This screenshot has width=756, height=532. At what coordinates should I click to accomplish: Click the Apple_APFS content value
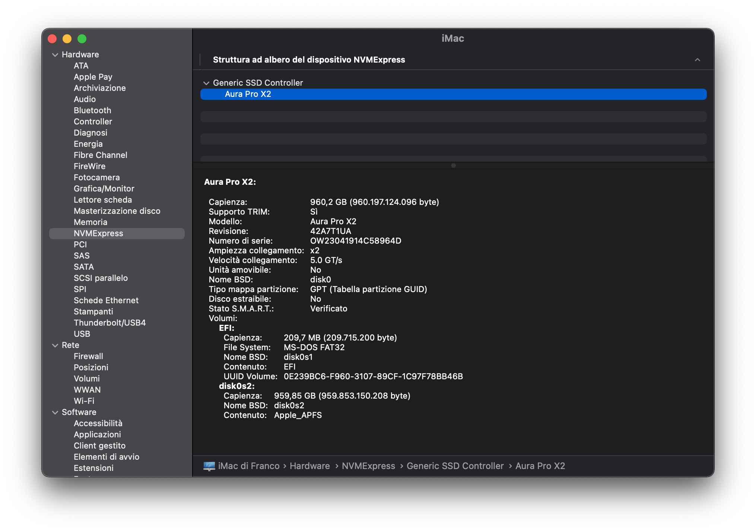298,415
